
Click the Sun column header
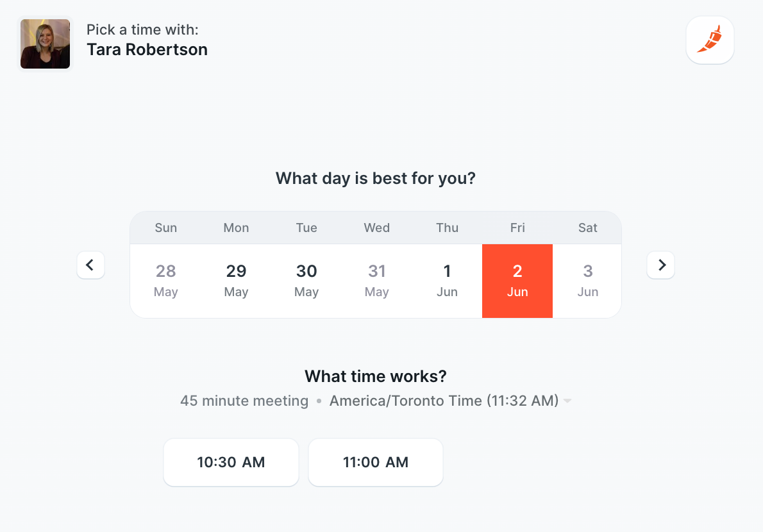coord(165,228)
